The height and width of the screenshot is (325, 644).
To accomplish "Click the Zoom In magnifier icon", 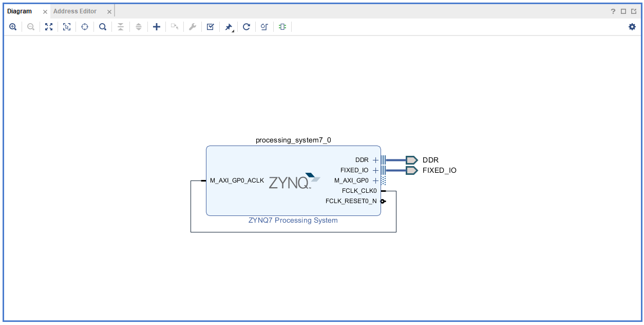I will pyautogui.click(x=13, y=27).
